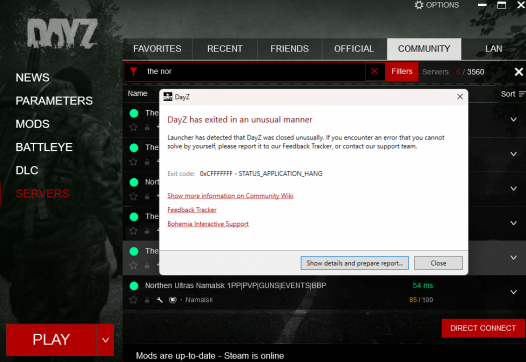Click the Sort icon in list header
526x362 pixels.
point(522,94)
